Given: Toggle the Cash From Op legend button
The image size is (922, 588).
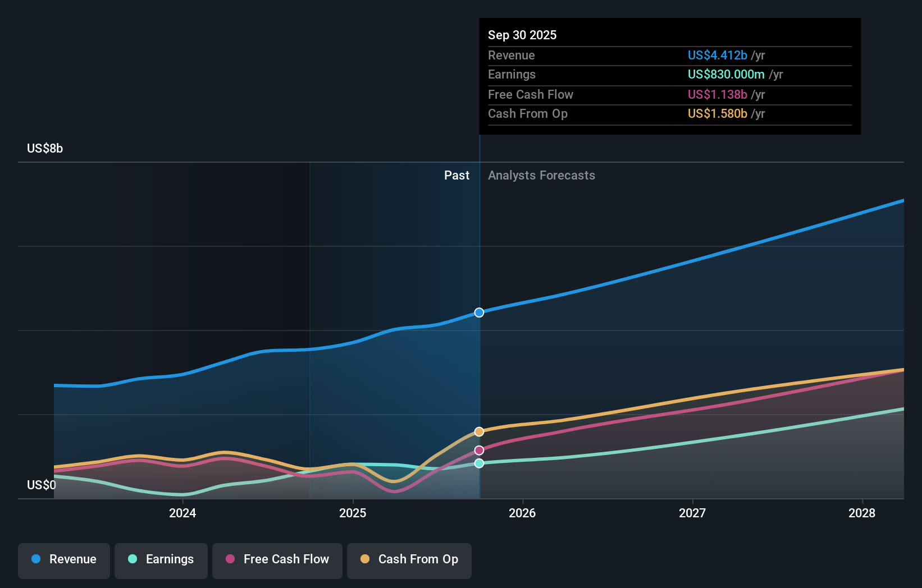Looking at the screenshot, I should [409, 561].
